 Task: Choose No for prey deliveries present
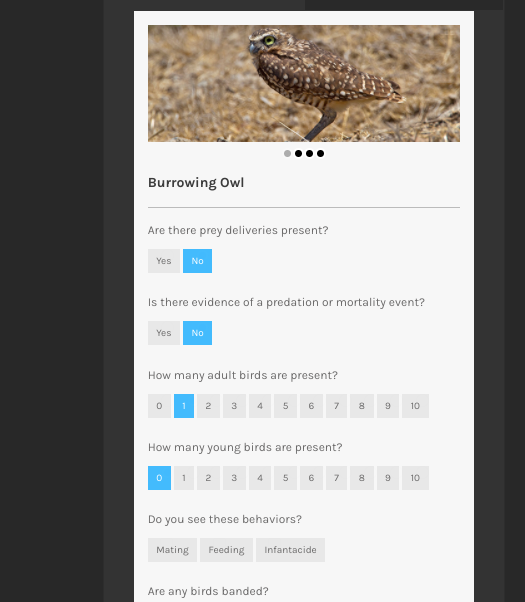197,261
